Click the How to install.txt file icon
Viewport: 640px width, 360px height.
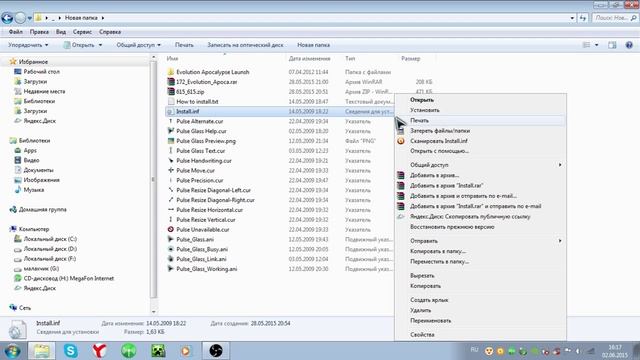[171, 101]
